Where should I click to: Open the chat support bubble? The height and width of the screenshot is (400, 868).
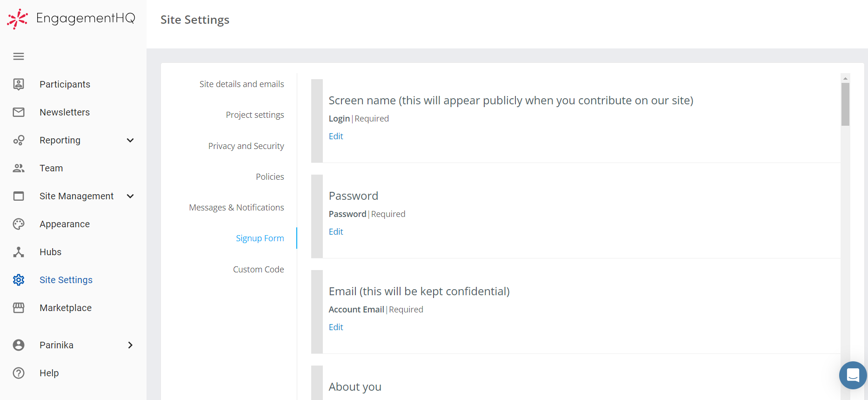coord(853,375)
